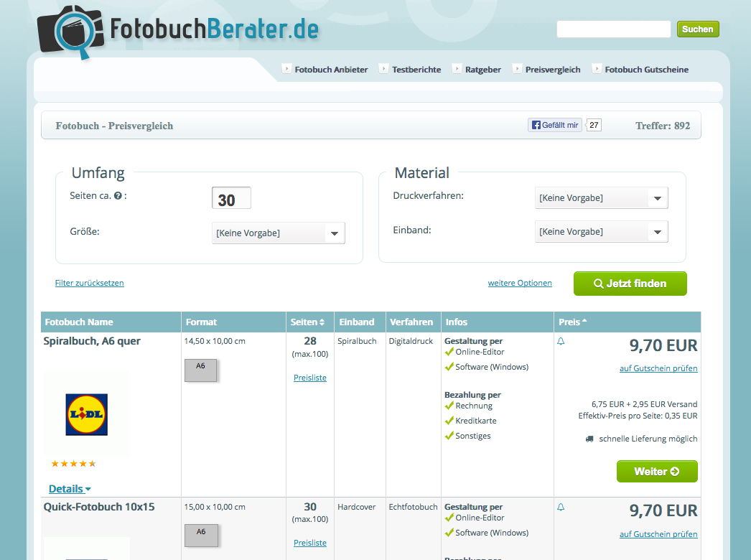Click the Hardcover cell
Screen dimensions: 751x560
(356, 507)
